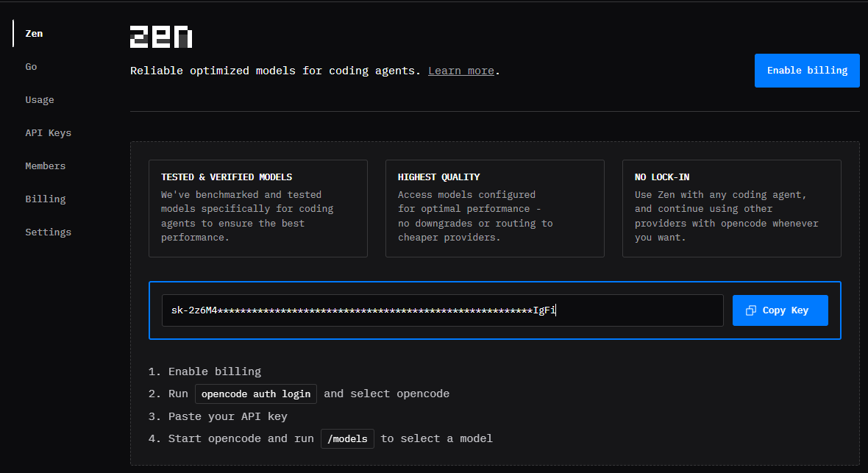The image size is (868, 473).
Task: Click 'and select opencode' text
Action: click(x=386, y=394)
